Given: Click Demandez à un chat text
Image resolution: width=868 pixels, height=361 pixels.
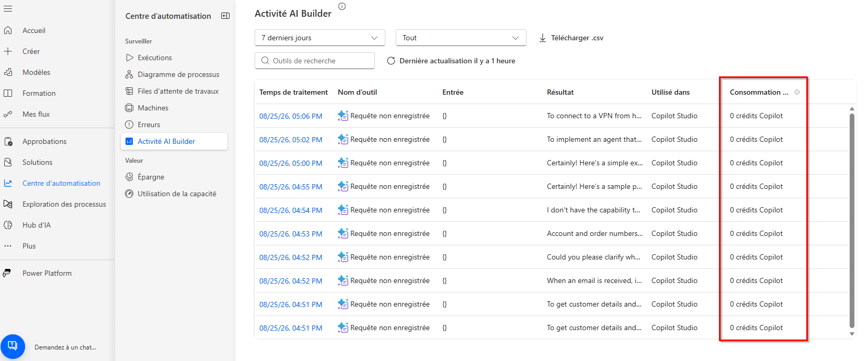Looking at the screenshot, I should (65, 347).
